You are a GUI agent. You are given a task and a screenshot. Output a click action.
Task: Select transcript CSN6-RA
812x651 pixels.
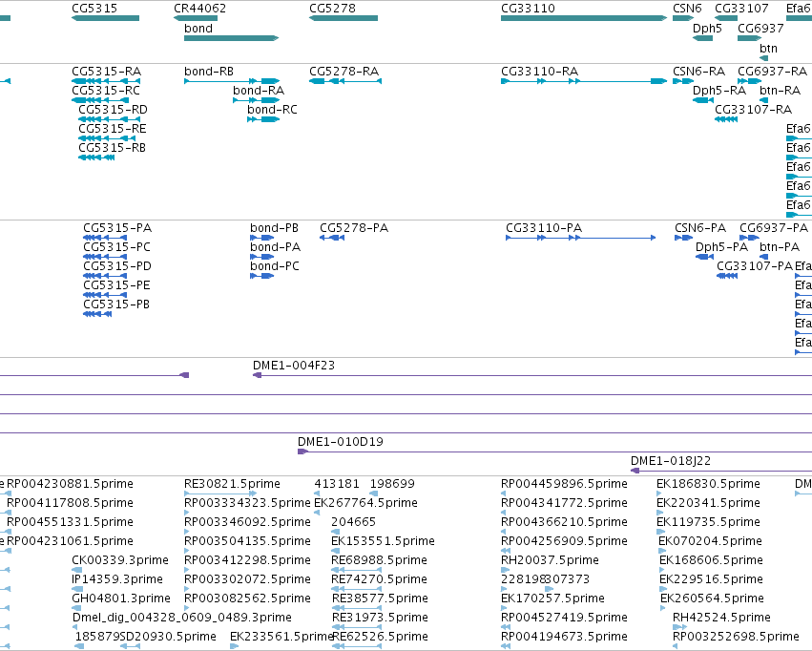click(x=683, y=81)
